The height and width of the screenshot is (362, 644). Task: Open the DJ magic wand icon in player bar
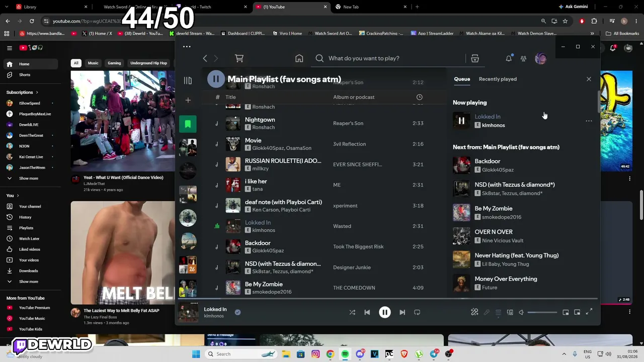(x=474, y=312)
